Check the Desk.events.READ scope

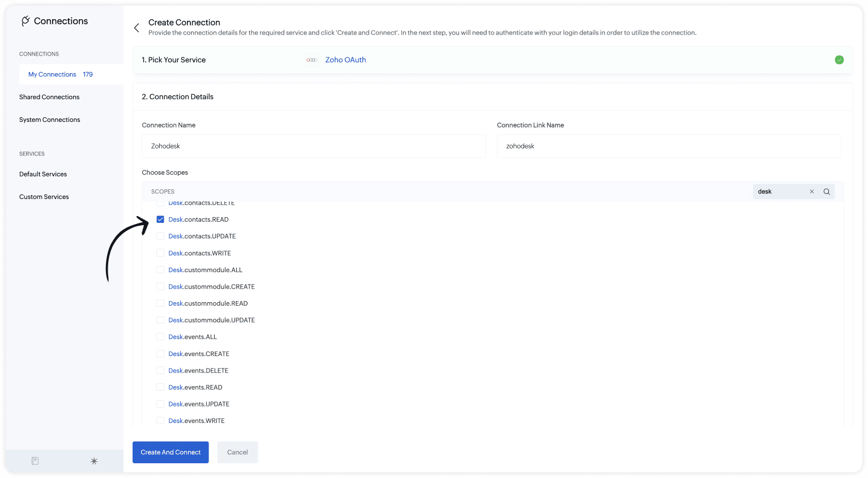[160, 387]
